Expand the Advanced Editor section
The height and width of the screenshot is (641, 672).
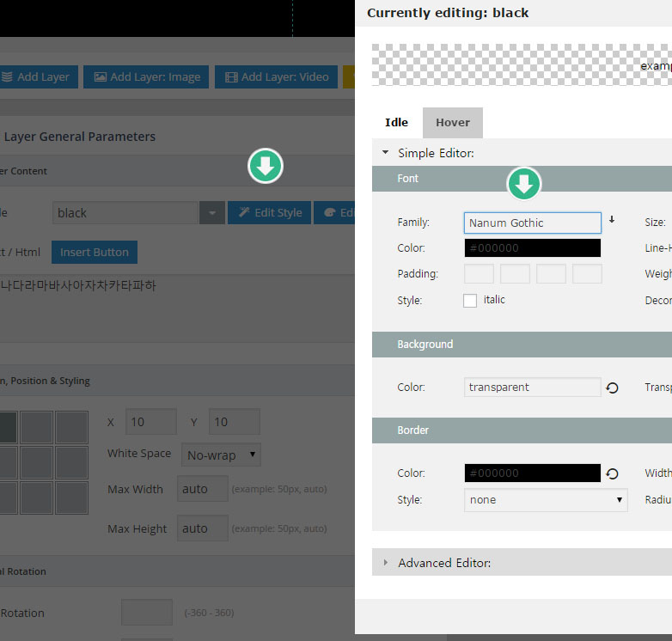pyautogui.click(x=386, y=563)
